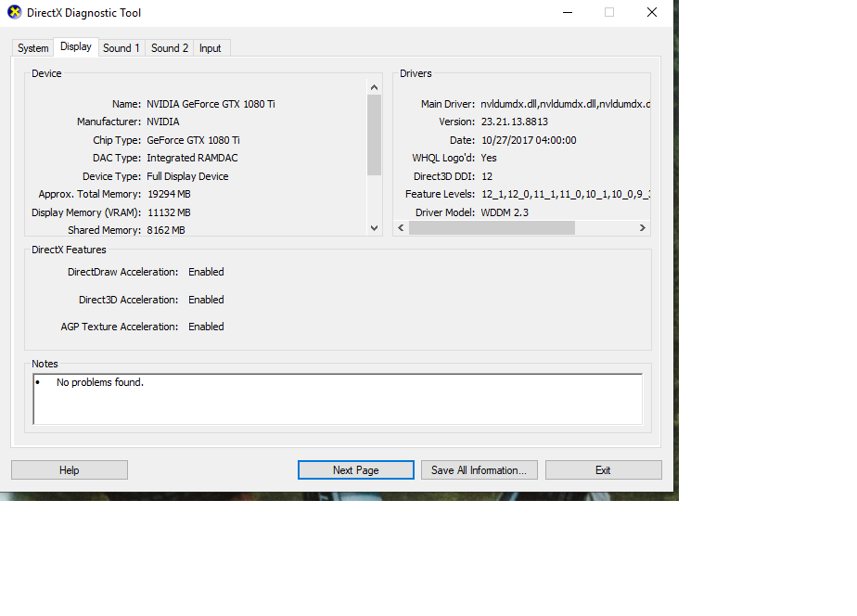Screen dimensions: 857x616
Task: Click the total memory value 19294 MB
Action: pyautogui.click(x=170, y=194)
